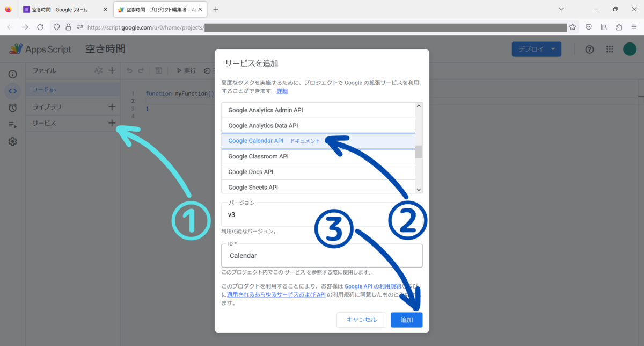The image size is (644, 346).
Task: Open the バージョン v3 dropdown
Action: click(x=322, y=214)
